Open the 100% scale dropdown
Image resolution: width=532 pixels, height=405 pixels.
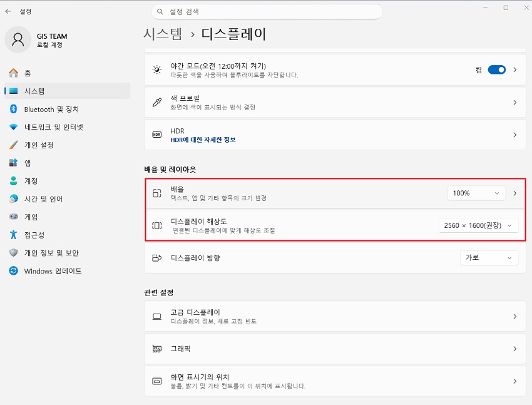476,193
